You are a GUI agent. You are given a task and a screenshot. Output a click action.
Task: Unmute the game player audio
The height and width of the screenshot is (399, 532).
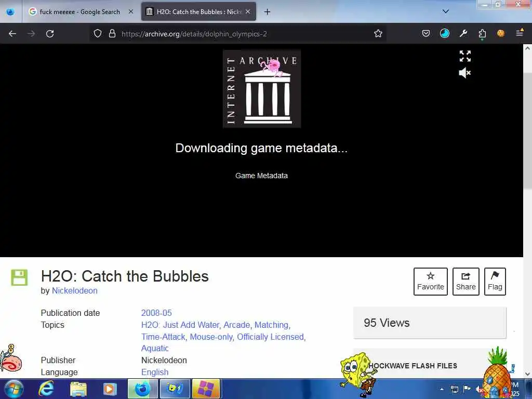[x=465, y=73]
